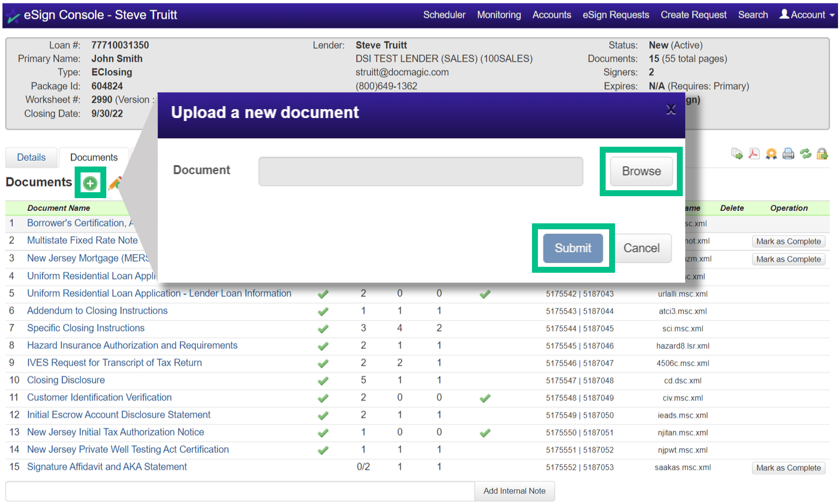The image size is (840, 504).
Task: Click the printer icon
Action: [789, 154]
